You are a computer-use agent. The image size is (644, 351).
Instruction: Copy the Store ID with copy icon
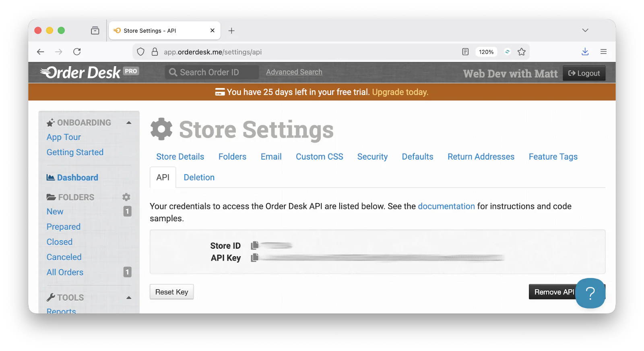click(254, 245)
